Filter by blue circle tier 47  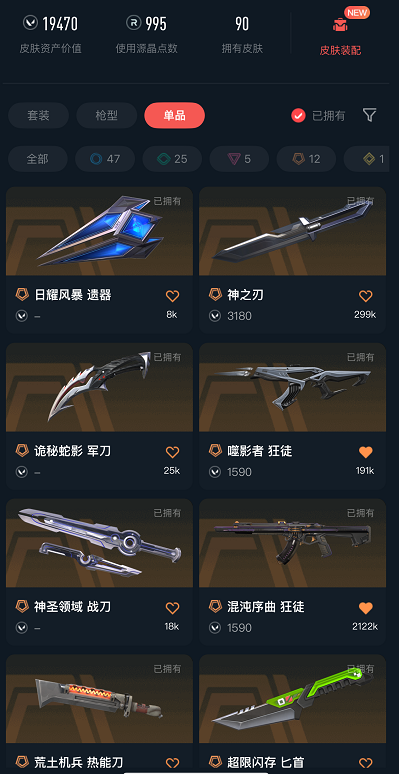(105, 159)
